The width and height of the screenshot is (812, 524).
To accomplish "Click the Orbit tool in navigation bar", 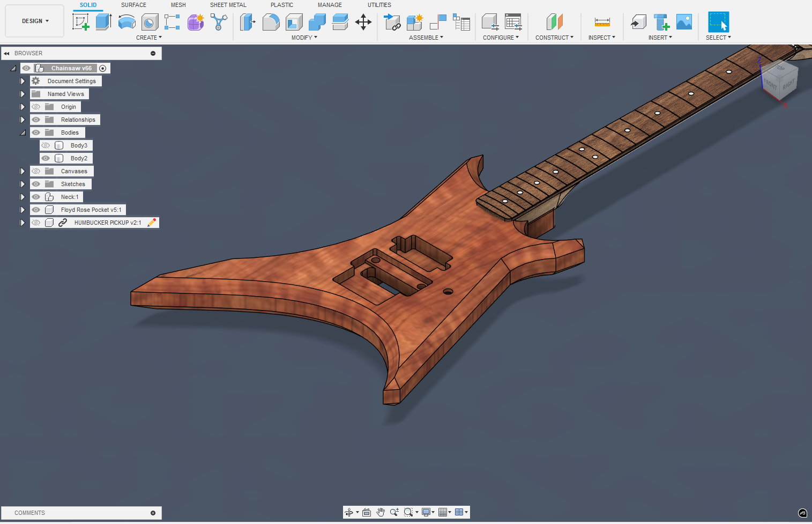I will pos(349,512).
